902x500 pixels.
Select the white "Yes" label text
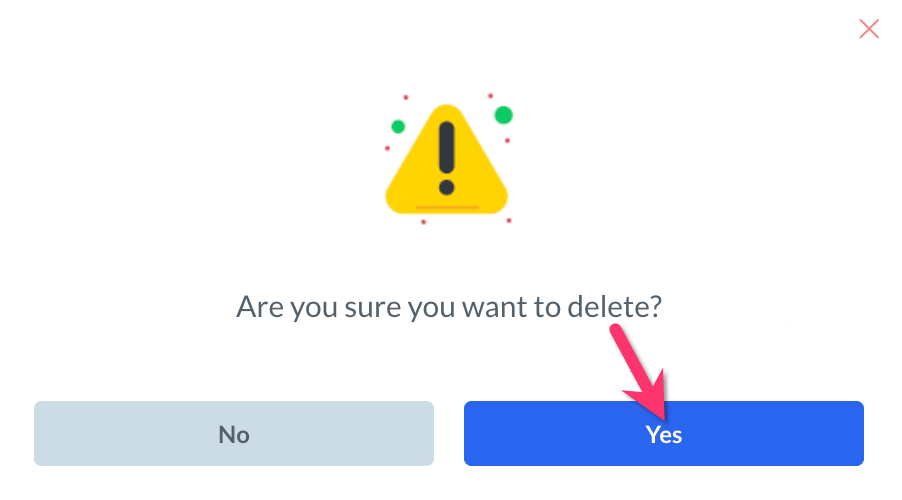pos(663,434)
